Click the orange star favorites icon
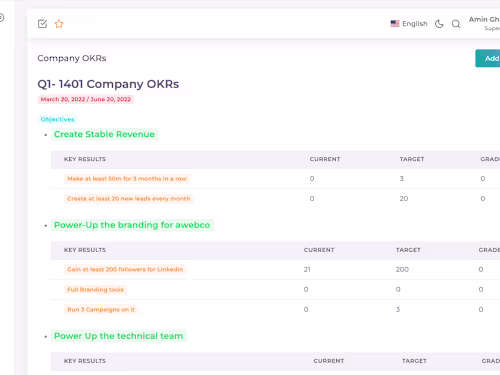This screenshot has height=375, width=500. pos(59,24)
